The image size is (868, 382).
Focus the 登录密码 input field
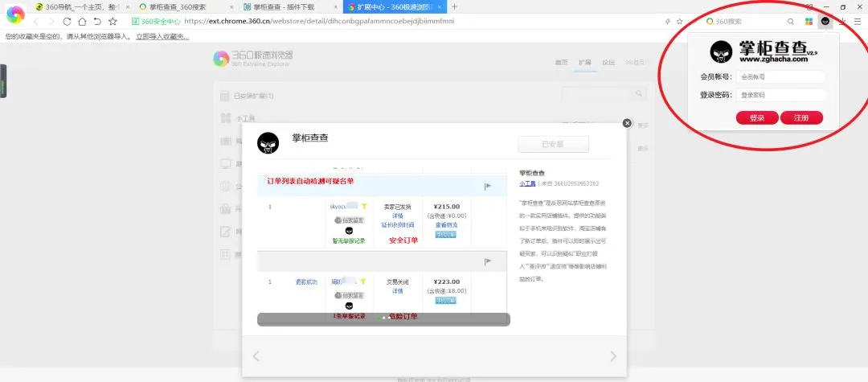coord(781,95)
